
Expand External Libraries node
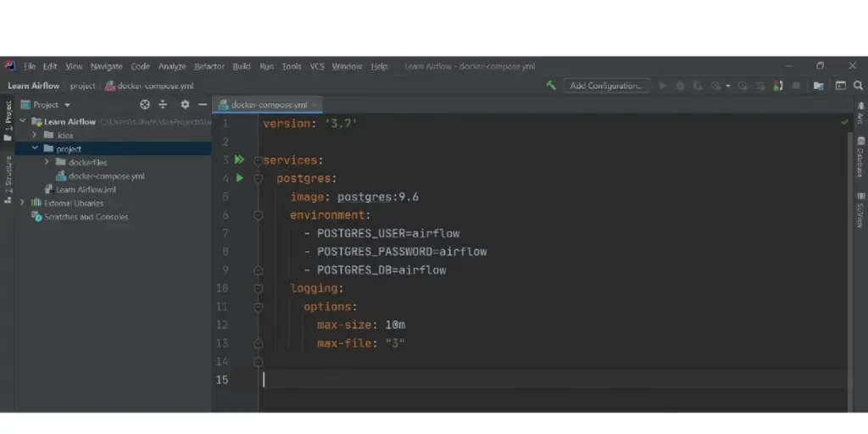[x=24, y=203]
